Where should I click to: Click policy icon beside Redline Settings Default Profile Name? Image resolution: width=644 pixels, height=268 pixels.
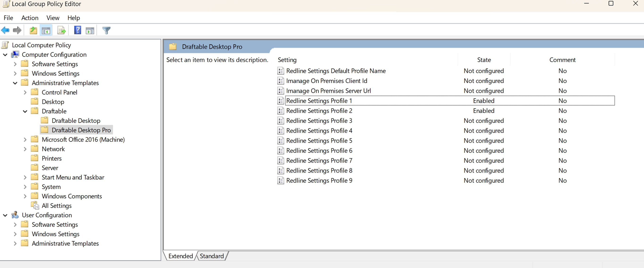click(x=281, y=71)
